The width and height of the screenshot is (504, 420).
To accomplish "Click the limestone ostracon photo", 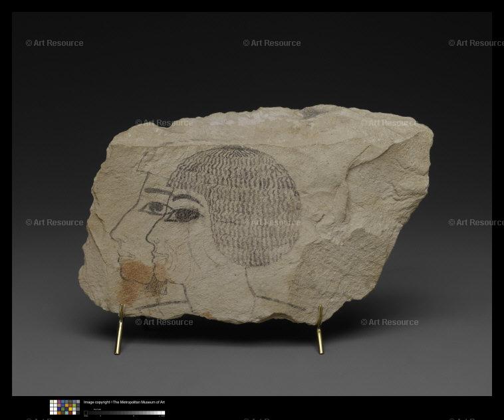I will (x=252, y=204).
